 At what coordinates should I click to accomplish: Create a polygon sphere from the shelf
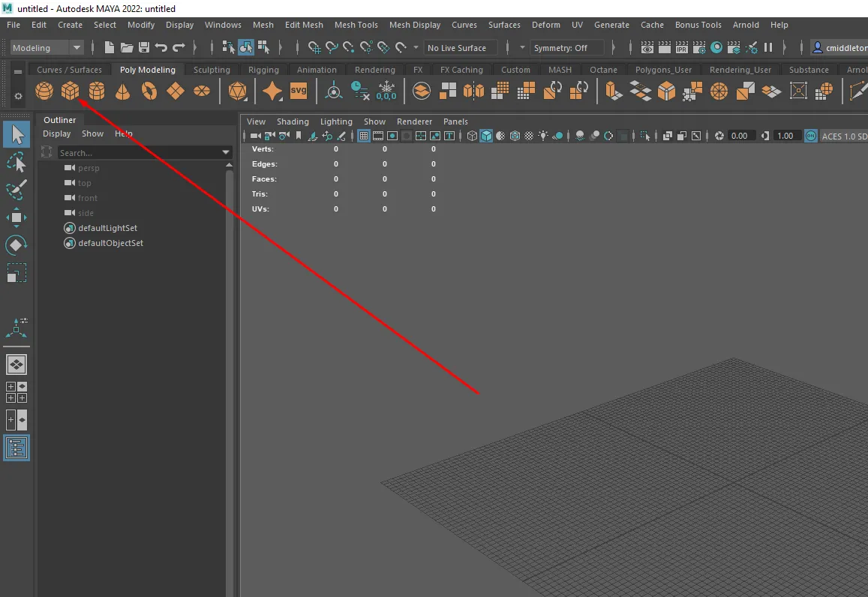pos(44,91)
